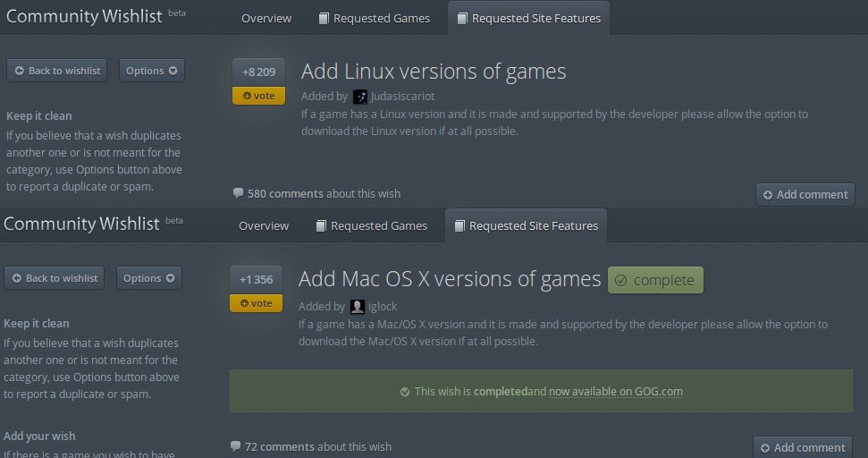868x458 pixels.
Task: Click the speech bubble icon beside 580 comments
Action: click(x=238, y=192)
